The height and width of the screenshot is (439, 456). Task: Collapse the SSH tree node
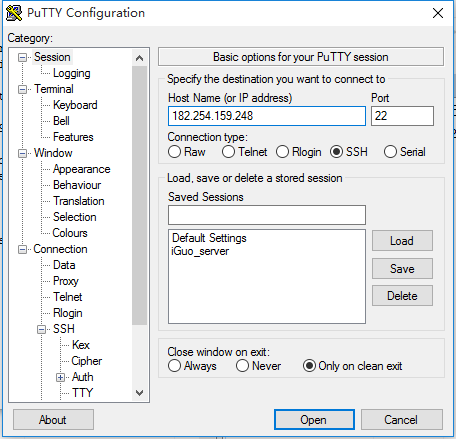[x=41, y=329]
